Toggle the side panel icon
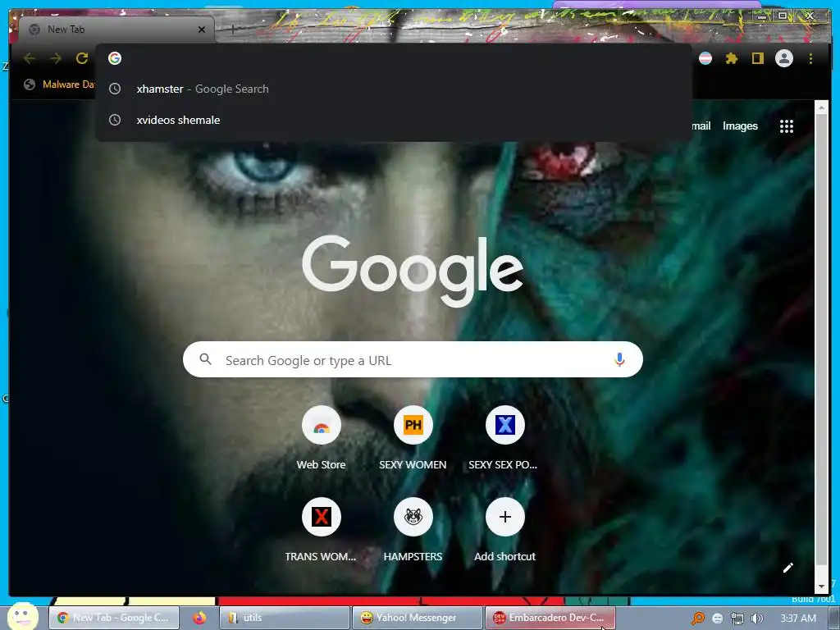Viewport: 840px width, 630px height. point(757,58)
